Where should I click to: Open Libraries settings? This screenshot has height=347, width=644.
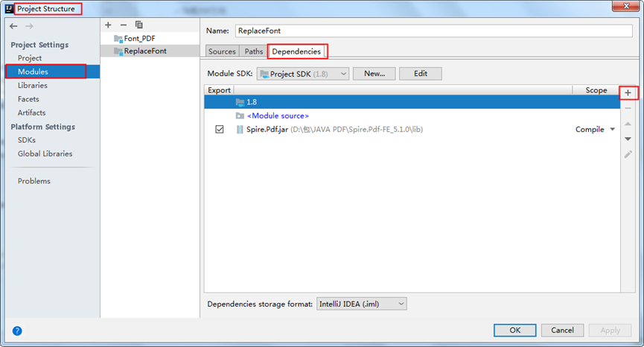pyautogui.click(x=33, y=86)
